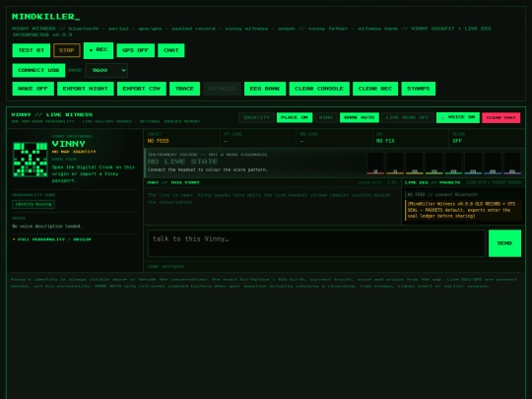The width and height of the screenshot is (532, 399).
Task: Click 'NO FEED // connect Bluetooth' line
Action: [442, 195]
